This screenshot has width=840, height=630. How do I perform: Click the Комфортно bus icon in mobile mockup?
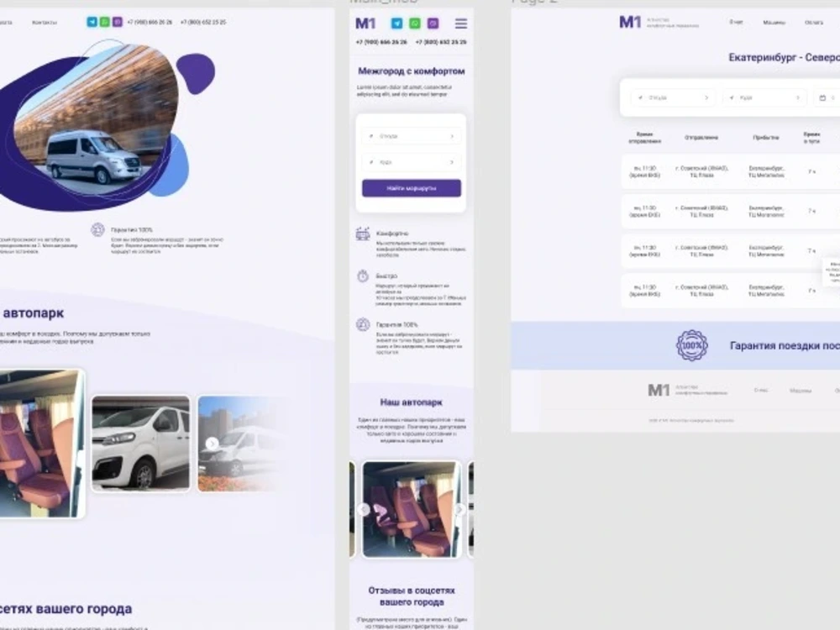tap(363, 234)
